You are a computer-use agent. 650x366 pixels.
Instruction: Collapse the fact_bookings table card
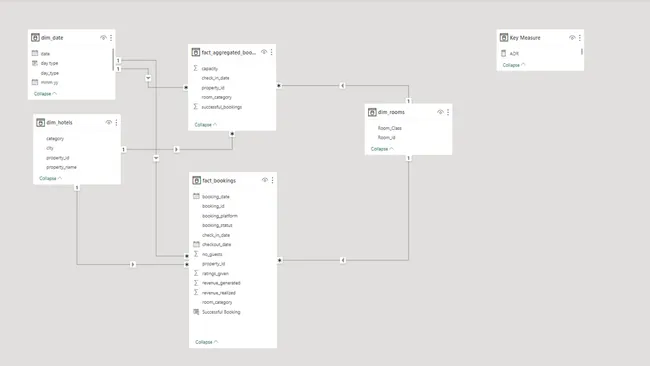point(206,342)
